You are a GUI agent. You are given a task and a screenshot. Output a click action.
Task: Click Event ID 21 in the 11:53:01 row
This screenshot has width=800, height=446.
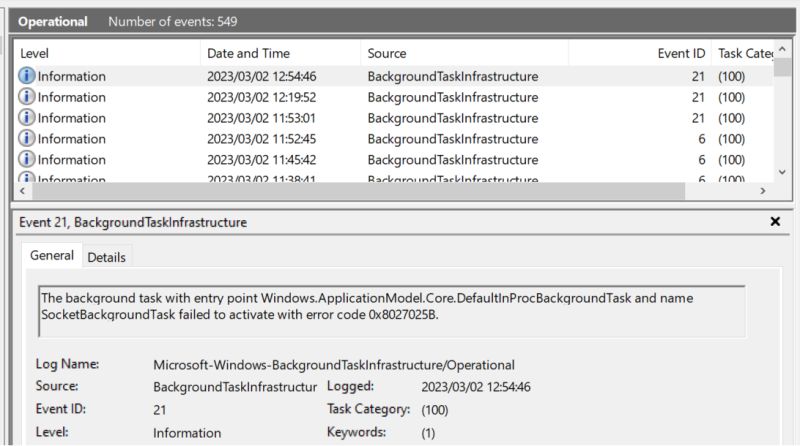coord(698,118)
